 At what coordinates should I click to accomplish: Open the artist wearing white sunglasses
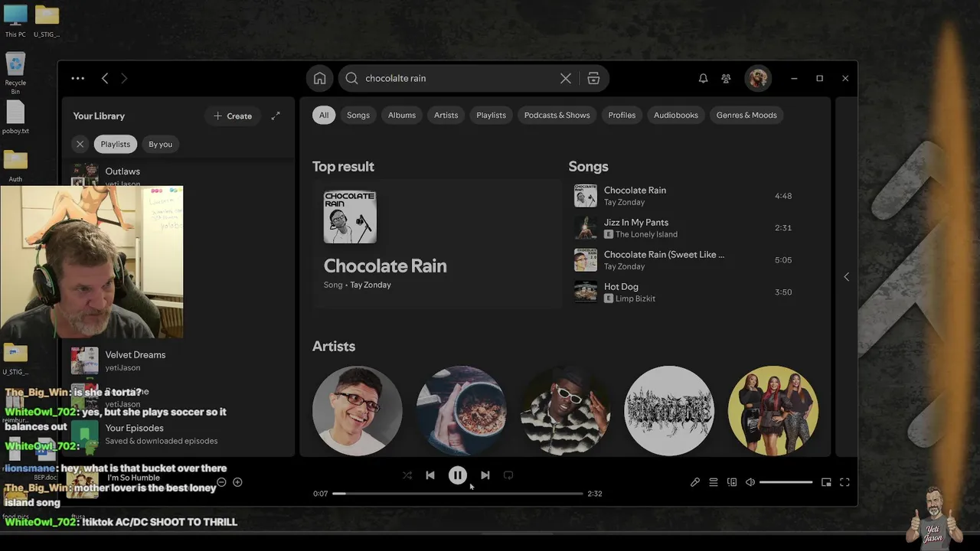pos(565,410)
